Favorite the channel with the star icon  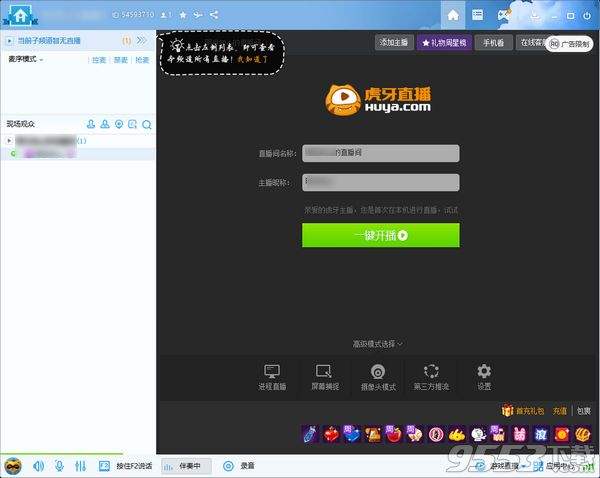coord(183,15)
